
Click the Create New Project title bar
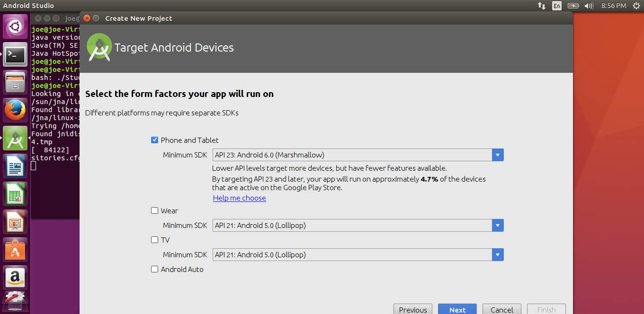tap(326, 18)
